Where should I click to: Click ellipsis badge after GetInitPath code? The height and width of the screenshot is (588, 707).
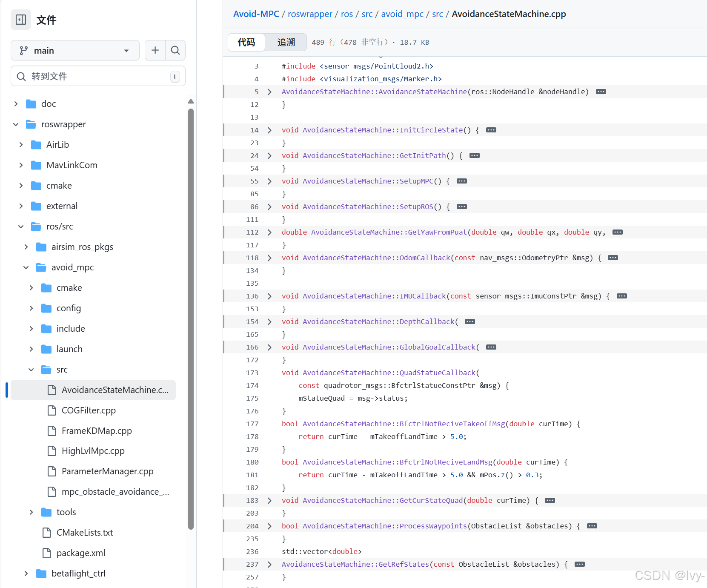pyautogui.click(x=475, y=155)
